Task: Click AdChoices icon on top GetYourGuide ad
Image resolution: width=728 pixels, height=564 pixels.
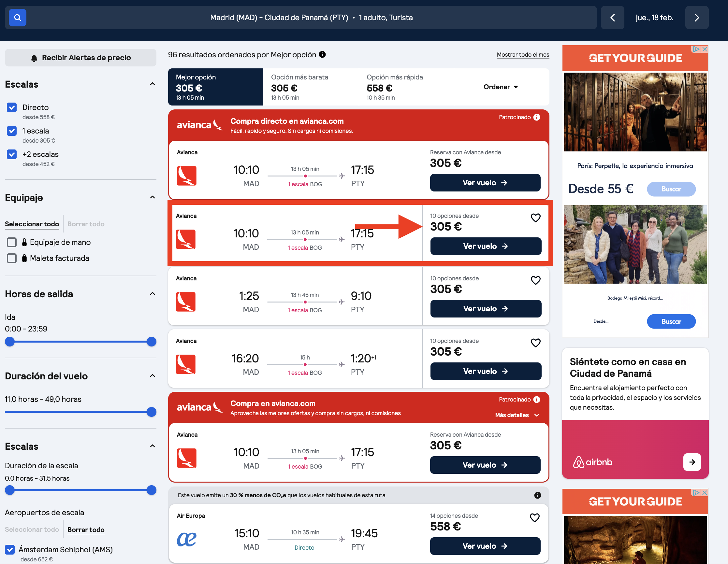Action: pyautogui.click(x=696, y=49)
